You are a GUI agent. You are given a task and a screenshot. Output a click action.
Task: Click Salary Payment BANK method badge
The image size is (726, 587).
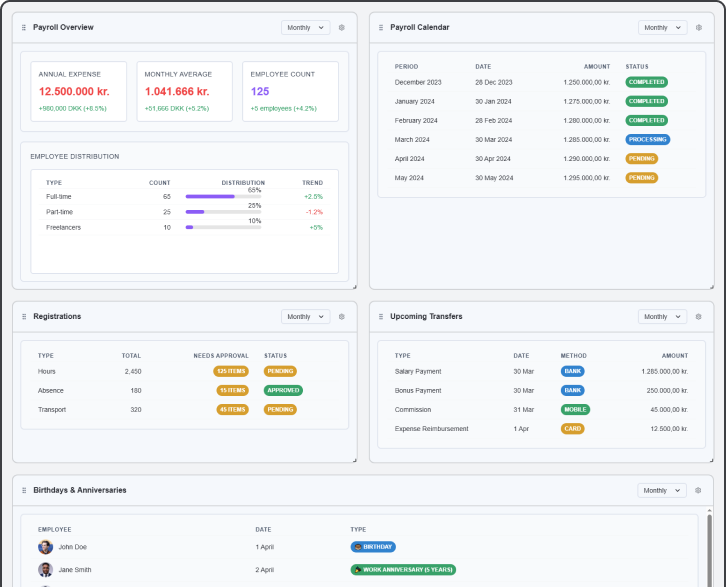(573, 371)
